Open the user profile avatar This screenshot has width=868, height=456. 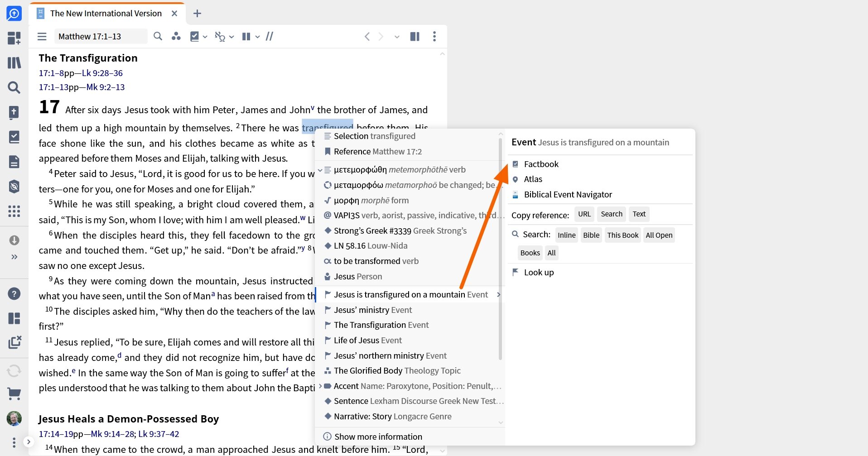pos(14,419)
